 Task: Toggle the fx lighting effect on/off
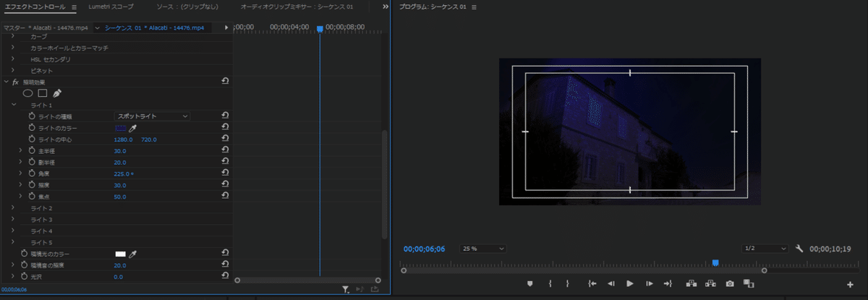[x=15, y=82]
